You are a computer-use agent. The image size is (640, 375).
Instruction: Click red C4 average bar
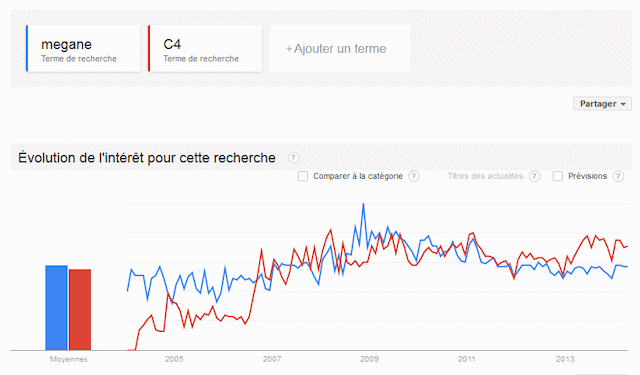[80, 310]
